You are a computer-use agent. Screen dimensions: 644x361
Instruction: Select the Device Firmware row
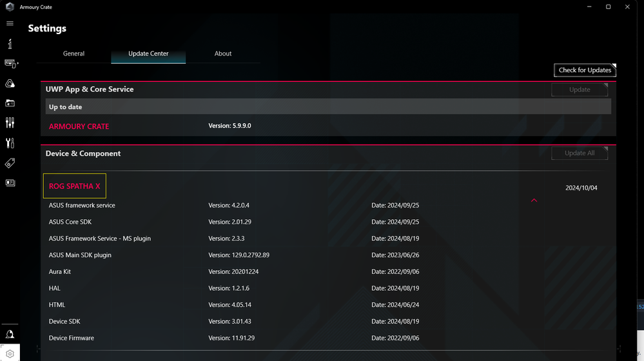coord(328,338)
